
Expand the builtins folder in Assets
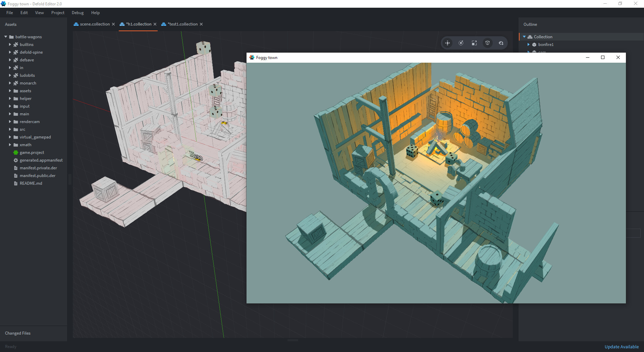[10, 44]
